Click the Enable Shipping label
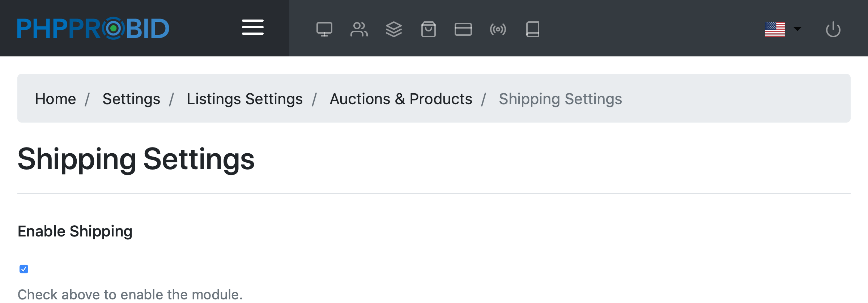868x303 pixels. [x=75, y=231]
